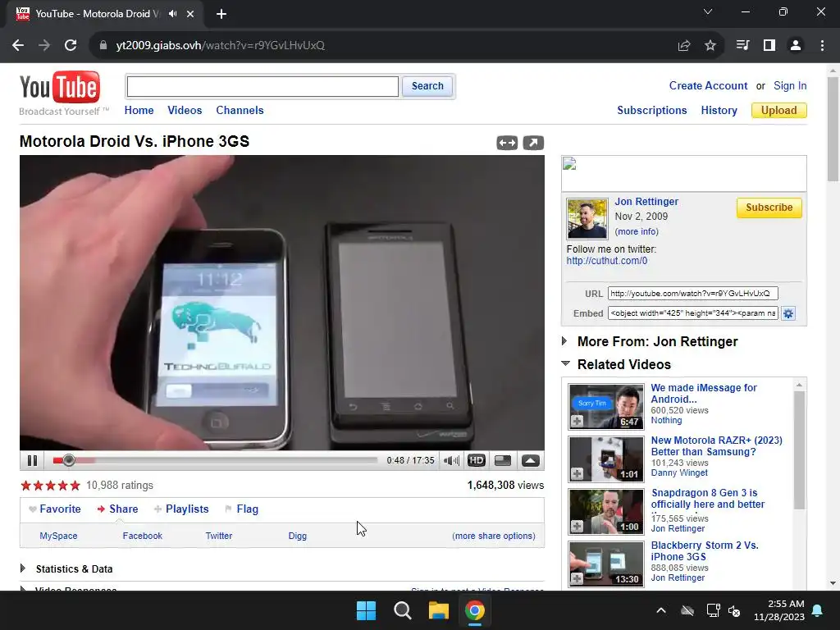Share video to Facebook
840x630 pixels.
click(x=143, y=536)
